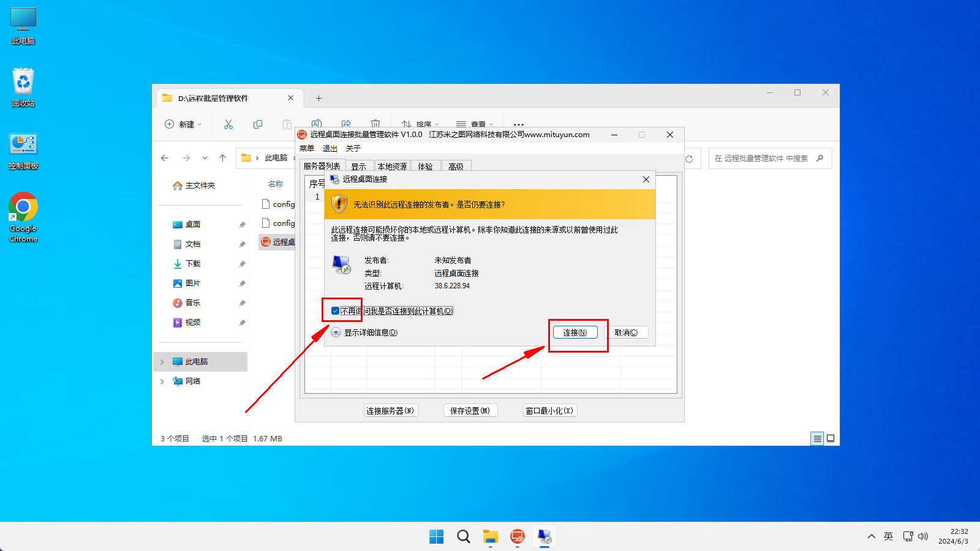This screenshot has width=980, height=551.
Task: Open the 新建 dropdown in Explorer
Action: (183, 124)
